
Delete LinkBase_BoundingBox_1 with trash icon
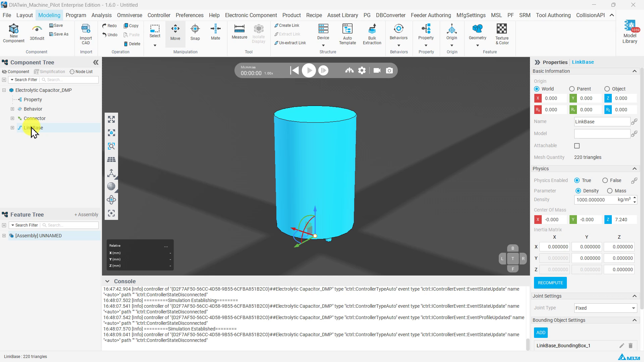pyautogui.click(x=631, y=346)
